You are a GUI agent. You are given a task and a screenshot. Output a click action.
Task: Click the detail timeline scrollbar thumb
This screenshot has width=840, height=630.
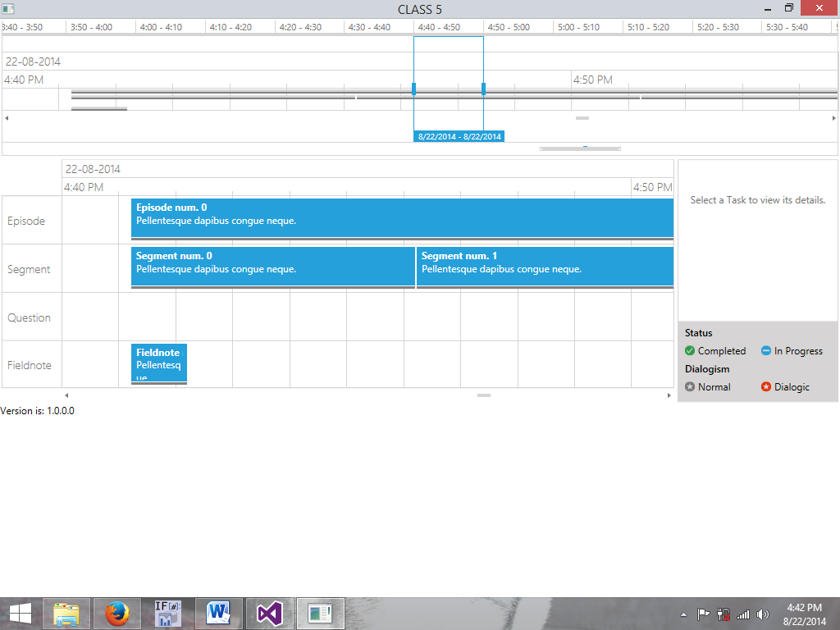(x=484, y=395)
